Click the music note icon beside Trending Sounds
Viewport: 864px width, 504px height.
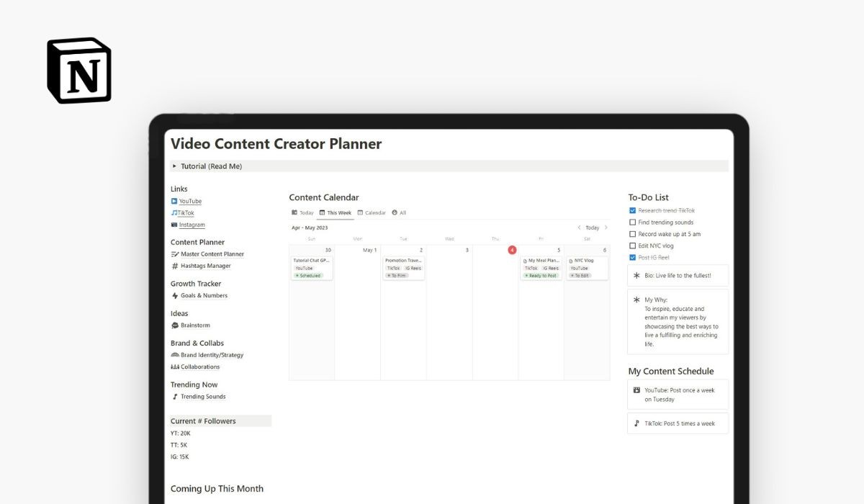[x=174, y=396]
